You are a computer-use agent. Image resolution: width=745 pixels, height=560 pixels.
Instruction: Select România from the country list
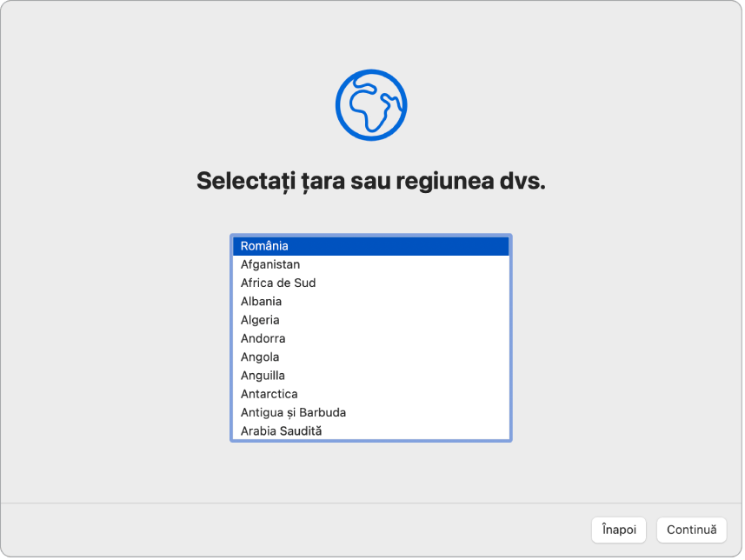coord(372,246)
